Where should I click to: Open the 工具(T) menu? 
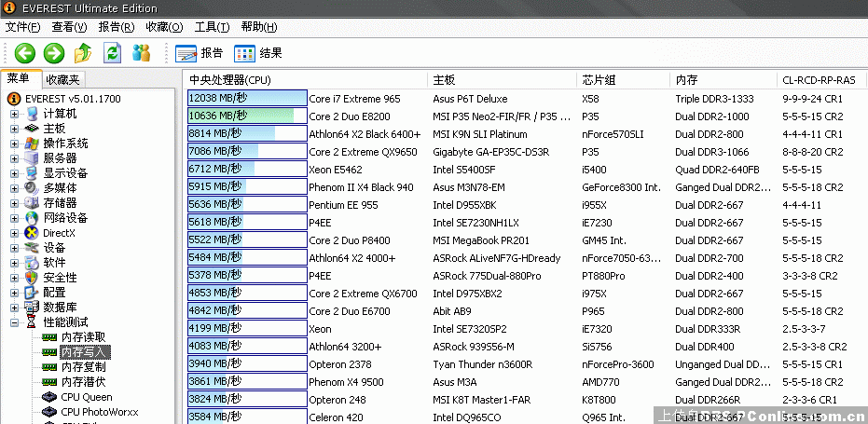(212, 27)
